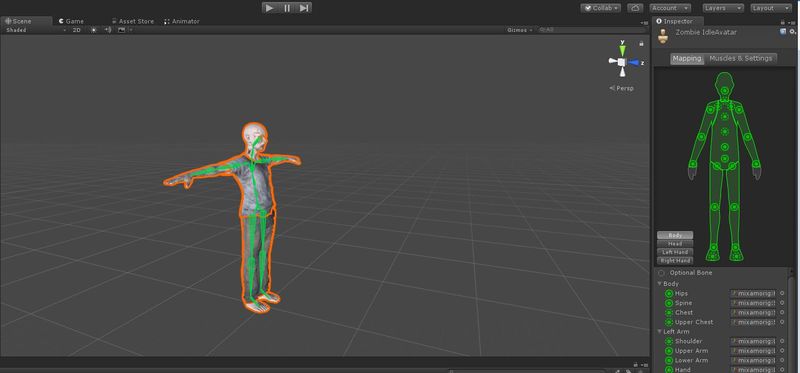Open the Inspector settings gear icon

pos(792,32)
